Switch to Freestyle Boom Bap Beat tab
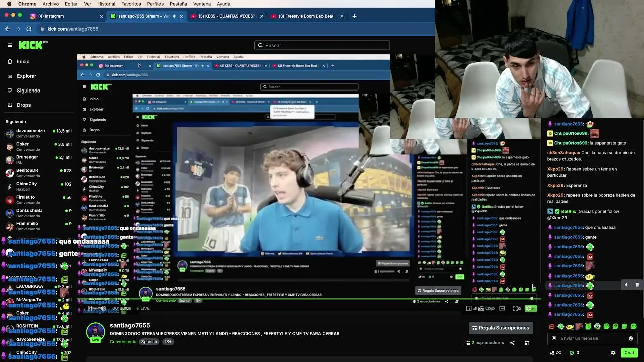The height and width of the screenshot is (362, 644). pyautogui.click(x=306, y=16)
